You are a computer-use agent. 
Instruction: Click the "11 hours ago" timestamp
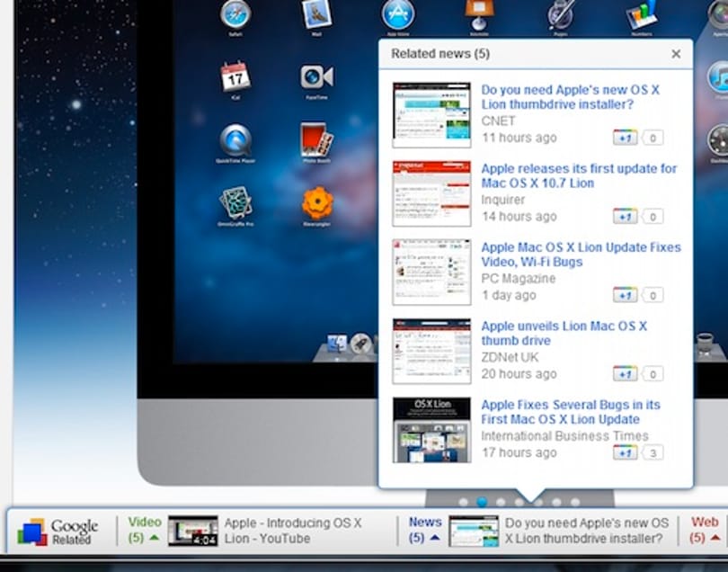[519, 138]
